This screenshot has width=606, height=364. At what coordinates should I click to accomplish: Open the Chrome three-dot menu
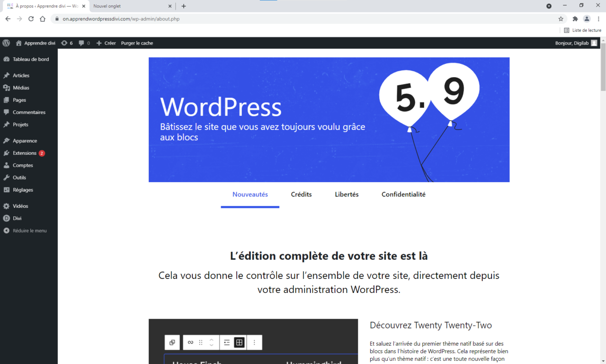pos(598,19)
